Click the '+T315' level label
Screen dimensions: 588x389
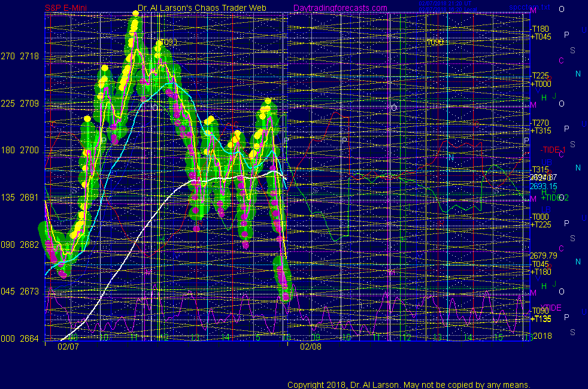click(541, 131)
